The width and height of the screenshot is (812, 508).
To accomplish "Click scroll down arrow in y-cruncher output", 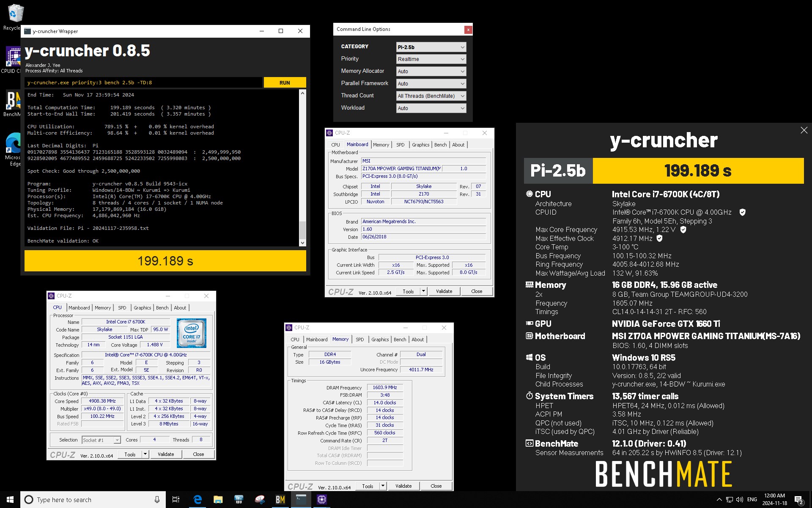I will pos(302,243).
